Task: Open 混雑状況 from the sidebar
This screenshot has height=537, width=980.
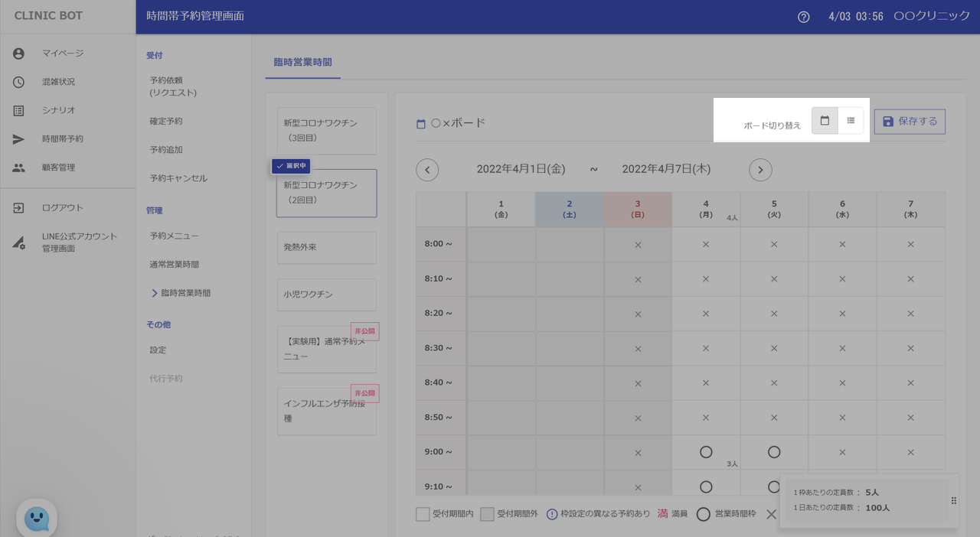Action: coord(58,82)
